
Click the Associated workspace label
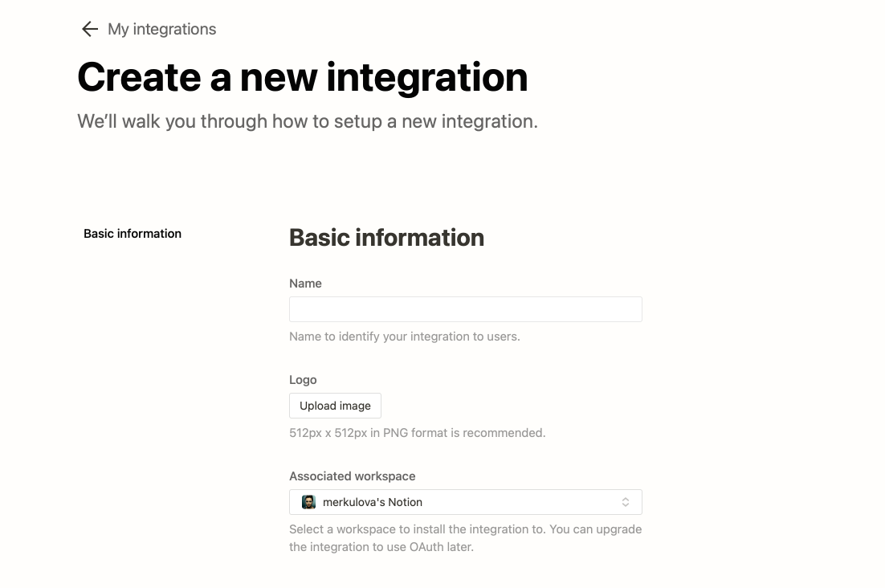pyautogui.click(x=353, y=476)
